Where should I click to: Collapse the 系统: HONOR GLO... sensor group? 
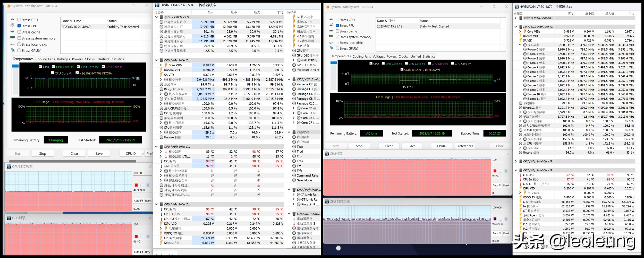tap(156, 17)
